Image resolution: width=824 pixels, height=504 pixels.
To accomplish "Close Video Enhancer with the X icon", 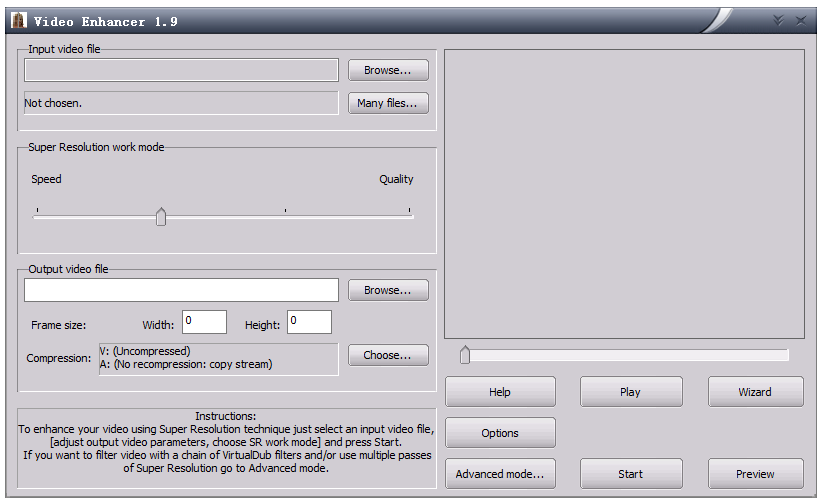I will click(x=801, y=21).
